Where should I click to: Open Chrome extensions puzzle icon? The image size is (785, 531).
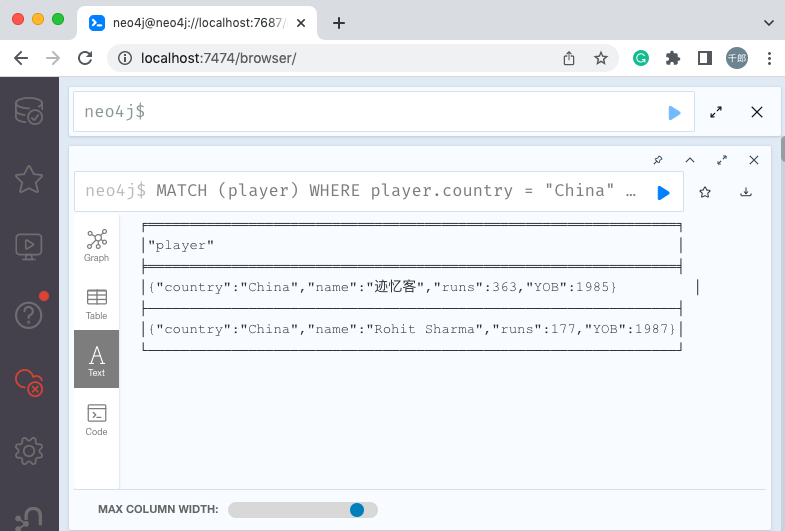pos(673,58)
